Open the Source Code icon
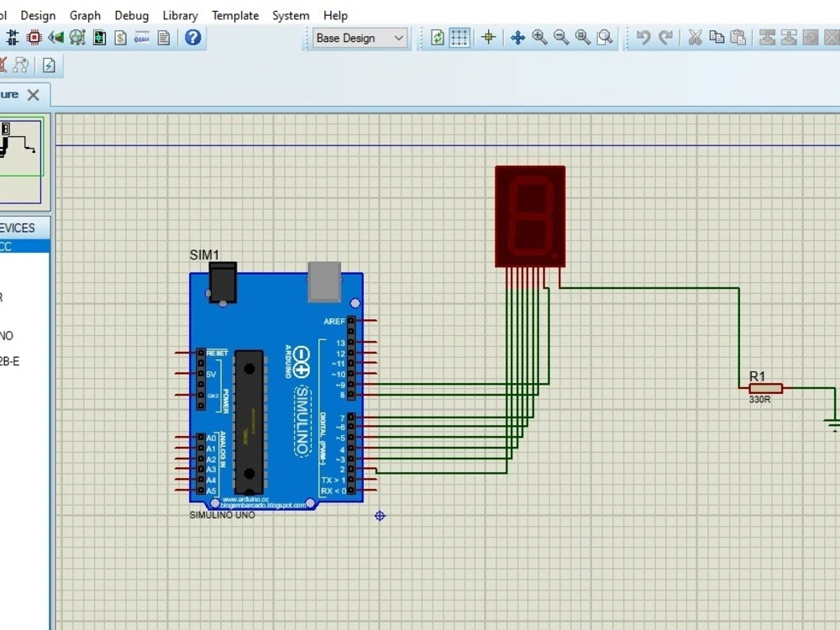The image size is (840, 630). (142, 38)
